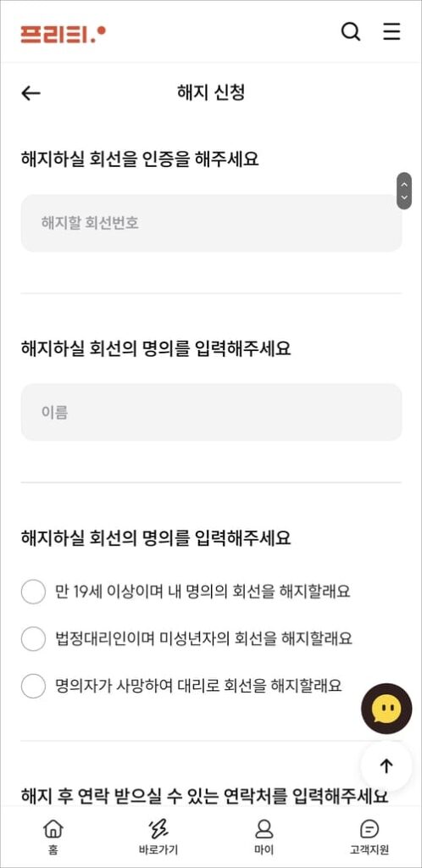Tap the 고객지원 speech bubble icon

point(369,828)
